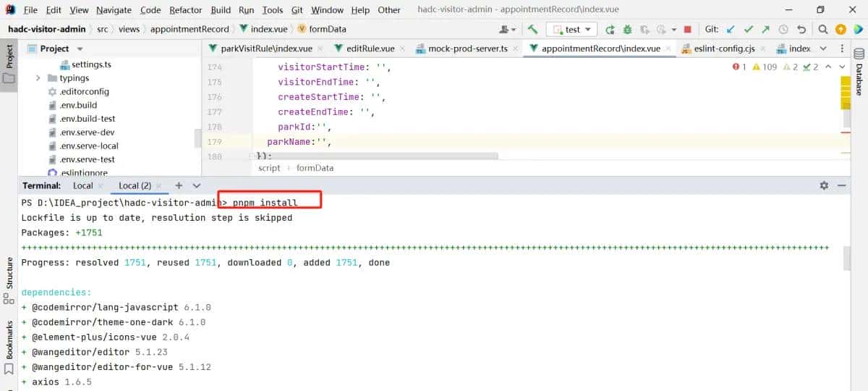Click the formData breadcrumb below editor
Image resolution: width=868 pixels, height=391 pixels.
(x=315, y=168)
